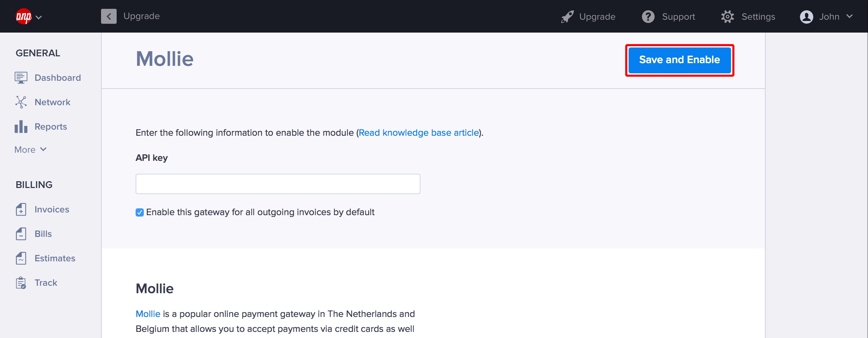Click the Invoices document icon

coord(21,209)
